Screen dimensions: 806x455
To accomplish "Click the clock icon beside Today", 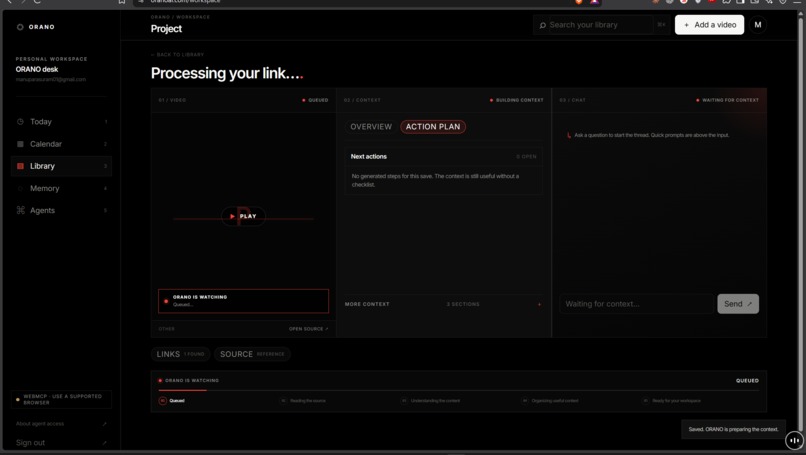I will point(21,122).
